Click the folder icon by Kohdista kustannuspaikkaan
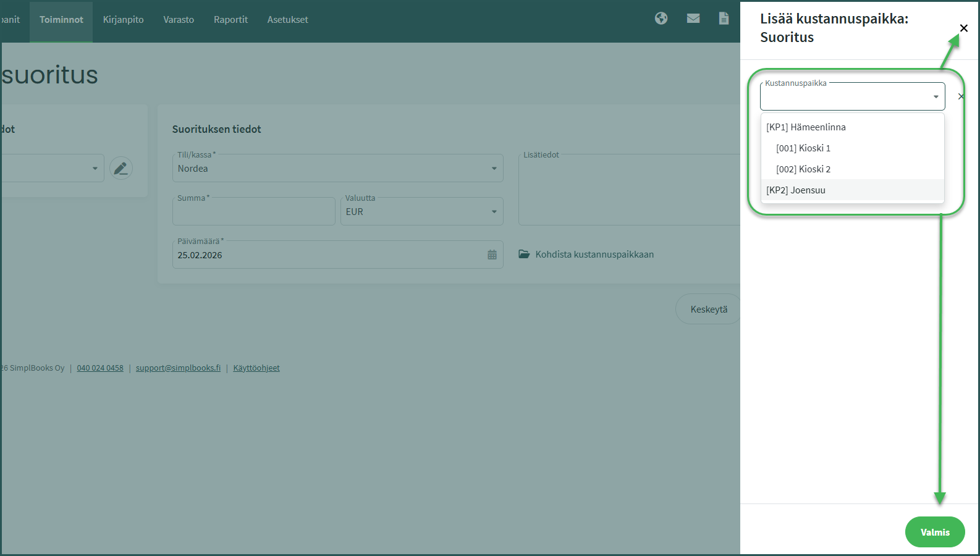 click(524, 255)
